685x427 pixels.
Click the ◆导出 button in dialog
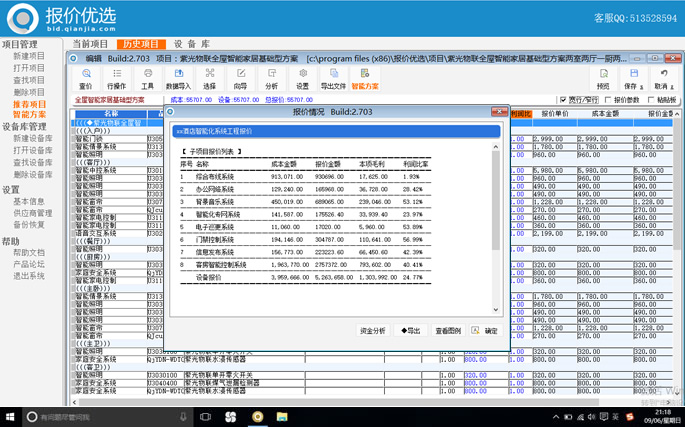click(x=411, y=330)
